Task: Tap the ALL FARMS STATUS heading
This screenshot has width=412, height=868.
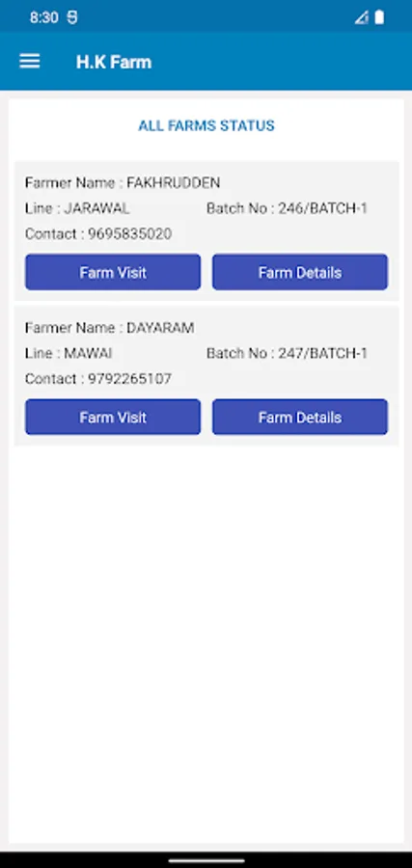Action: (x=206, y=125)
